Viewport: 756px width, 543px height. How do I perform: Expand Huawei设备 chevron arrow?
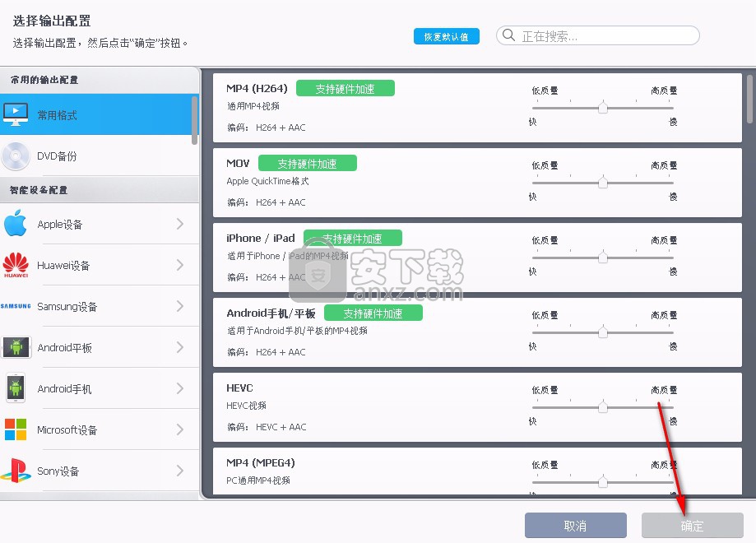180,265
